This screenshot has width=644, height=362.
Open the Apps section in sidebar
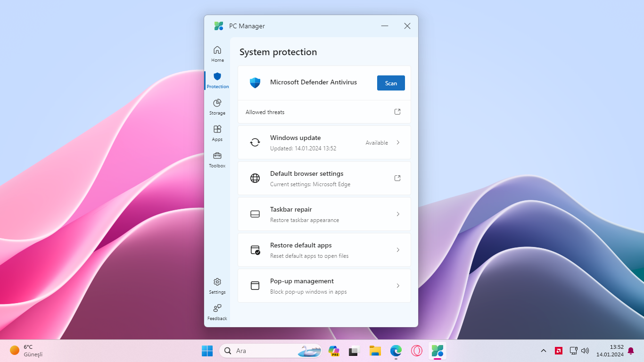(217, 133)
